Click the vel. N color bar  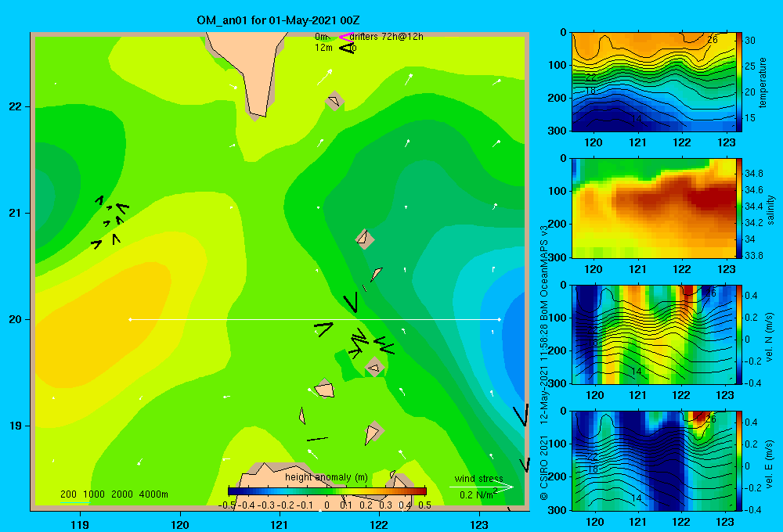738,334
